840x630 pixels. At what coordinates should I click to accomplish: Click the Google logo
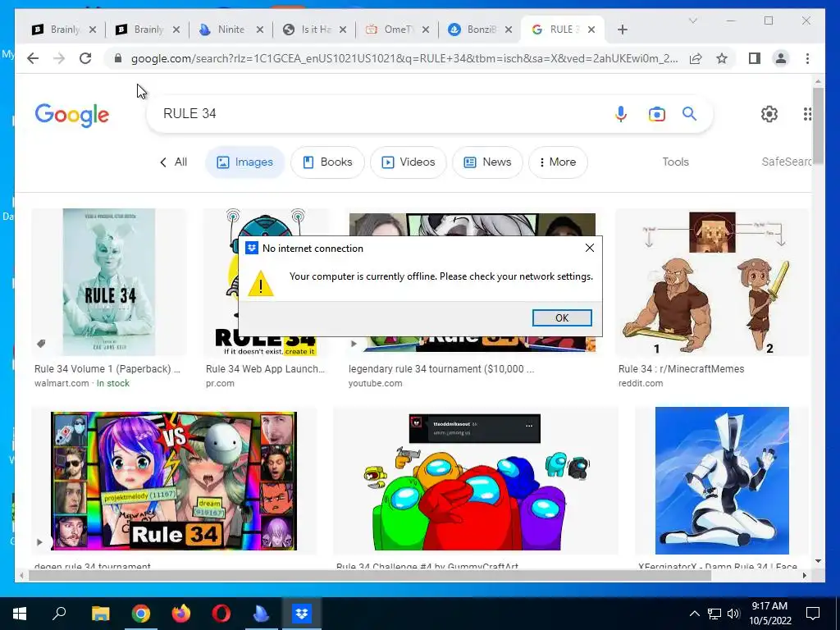coord(72,115)
